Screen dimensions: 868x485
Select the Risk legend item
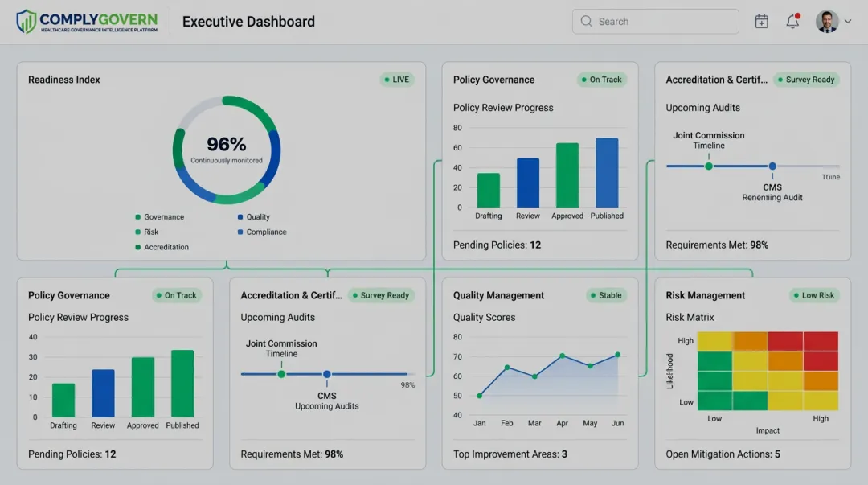(147, 232)
